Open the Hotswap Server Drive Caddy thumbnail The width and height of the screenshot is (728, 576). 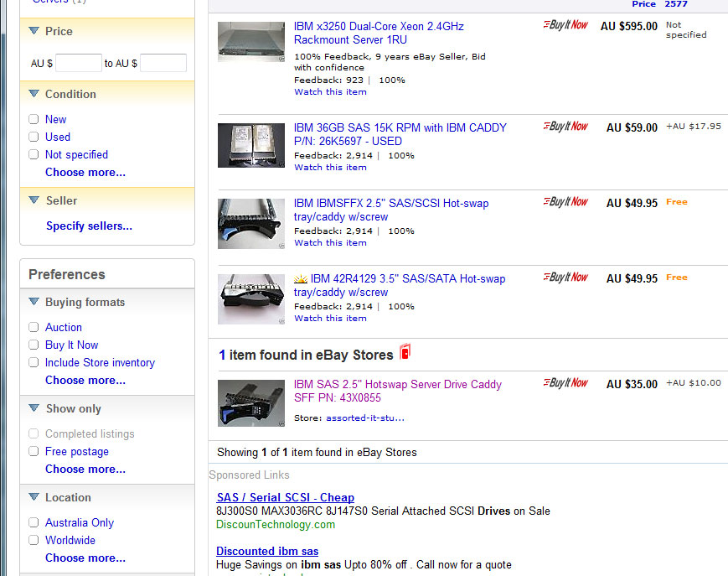coord(251,403)
